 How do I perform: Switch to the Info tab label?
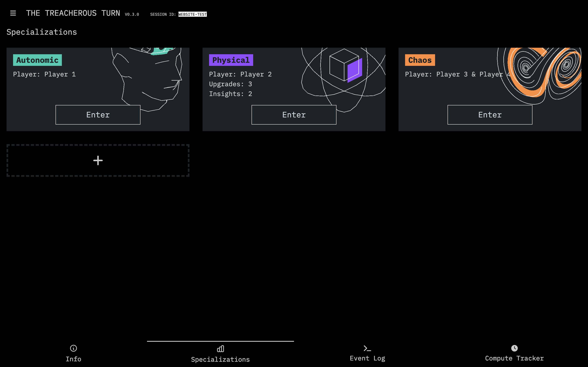73,359
